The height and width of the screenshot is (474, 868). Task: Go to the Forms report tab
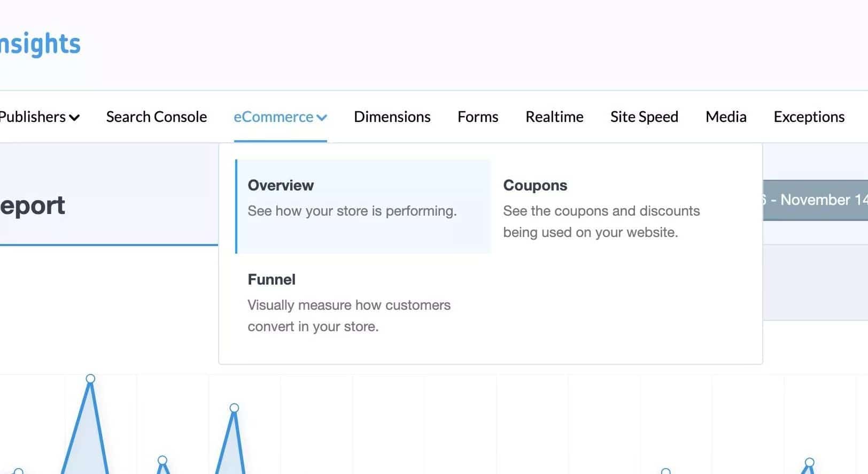tap(477, 117)
